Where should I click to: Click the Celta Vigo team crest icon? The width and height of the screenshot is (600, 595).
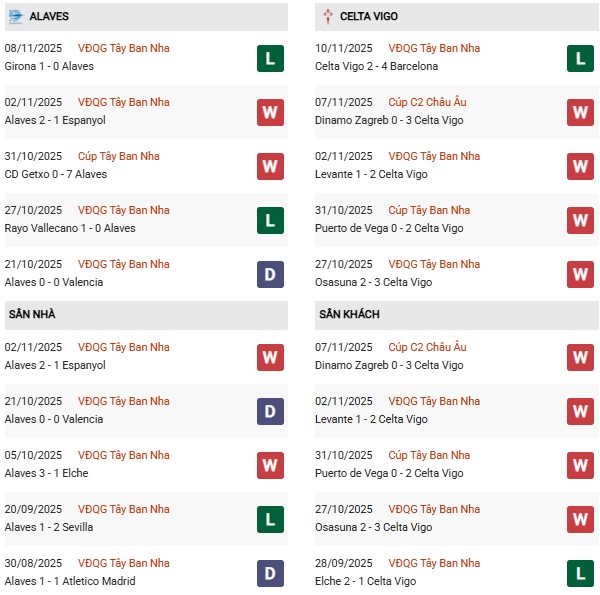[x=328, y=17]
